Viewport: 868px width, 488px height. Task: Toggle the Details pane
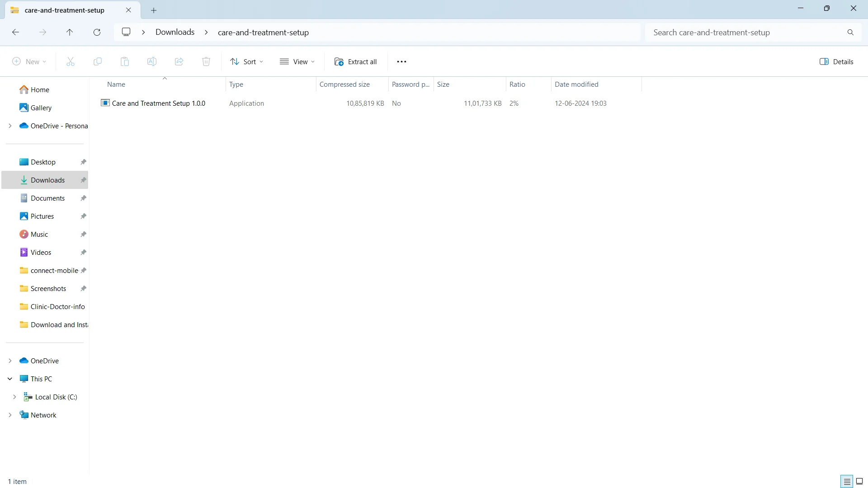pyautogui.click(x=836, y=62)
